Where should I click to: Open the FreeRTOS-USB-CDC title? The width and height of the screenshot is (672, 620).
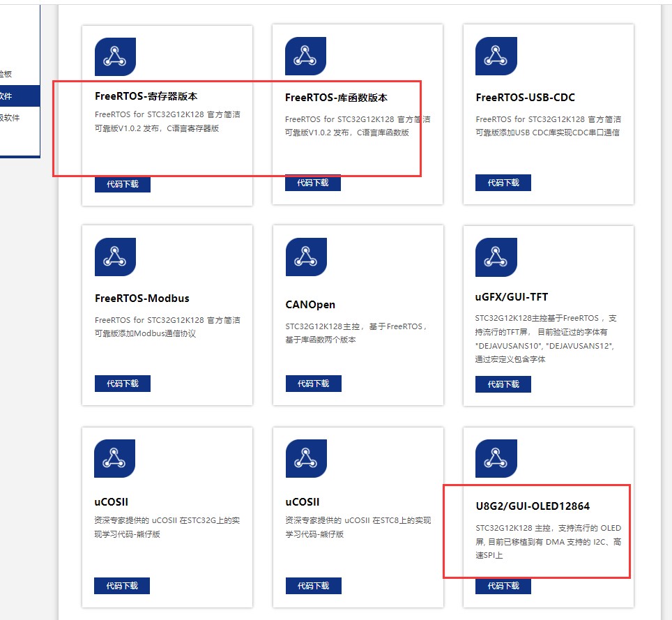(526, 98)
